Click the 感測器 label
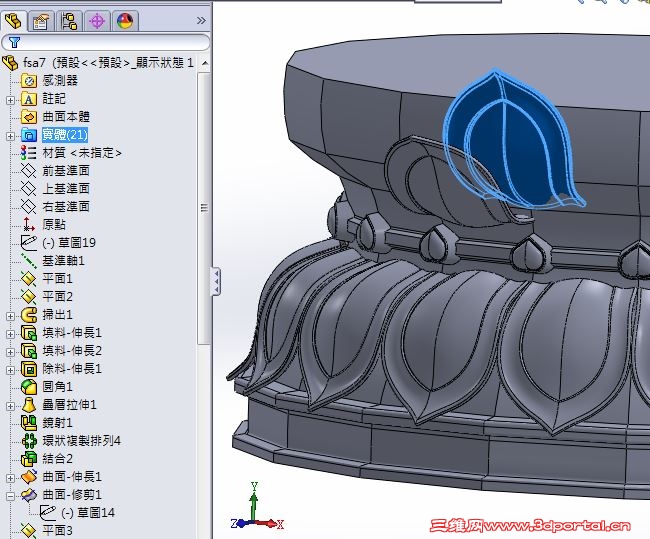The height and width of the screenshot is (539, 650). [60, 80]
